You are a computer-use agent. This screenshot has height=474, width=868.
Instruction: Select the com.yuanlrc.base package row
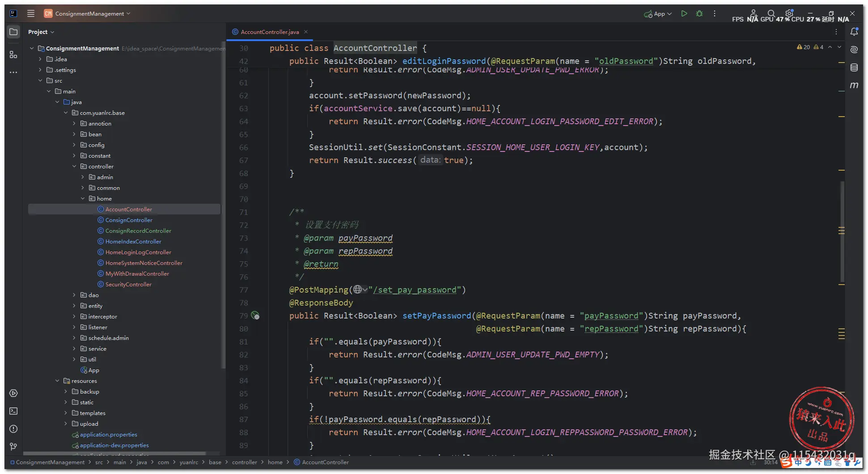point(124,113)
